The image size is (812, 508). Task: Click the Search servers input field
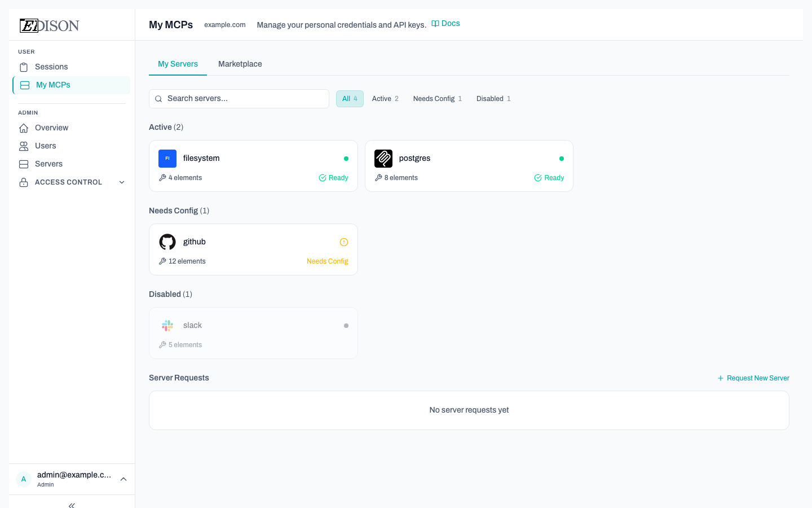[x=239, y=99]
